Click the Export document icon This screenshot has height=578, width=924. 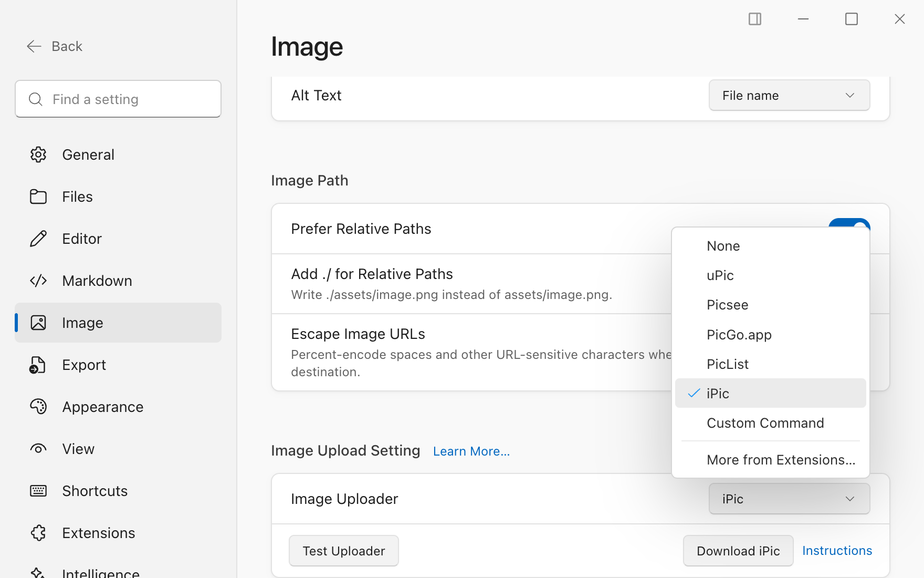point(38,365)
